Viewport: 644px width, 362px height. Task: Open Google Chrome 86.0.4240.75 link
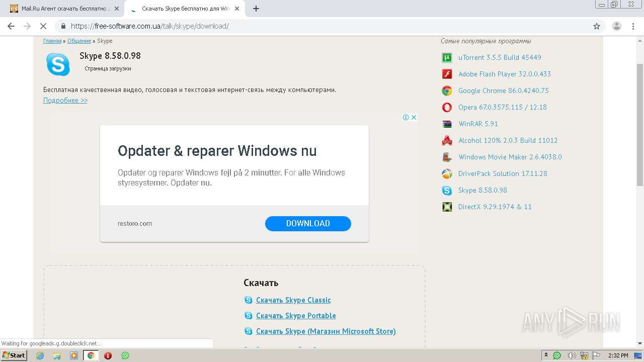(504, 90)
